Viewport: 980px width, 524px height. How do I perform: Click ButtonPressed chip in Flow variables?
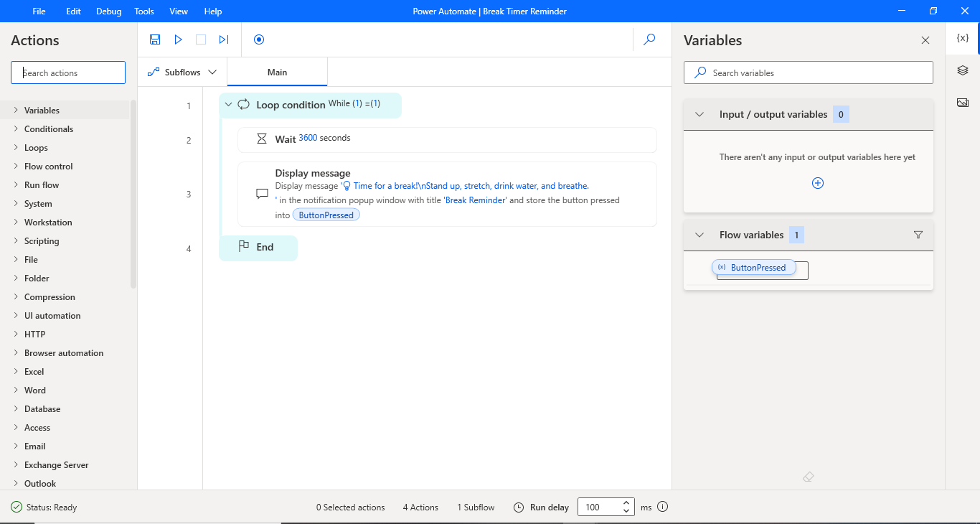click(753, 268)
